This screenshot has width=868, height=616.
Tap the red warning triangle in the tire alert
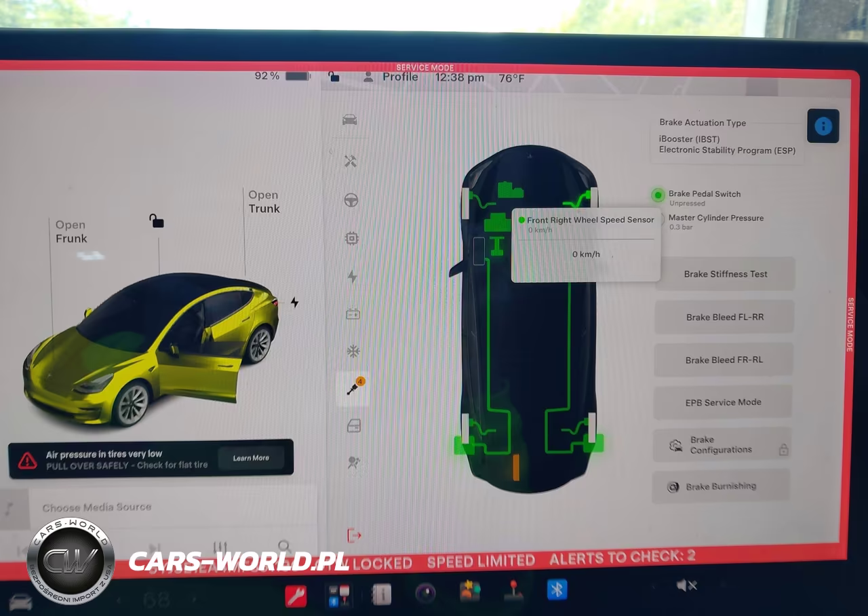(27, 461)
